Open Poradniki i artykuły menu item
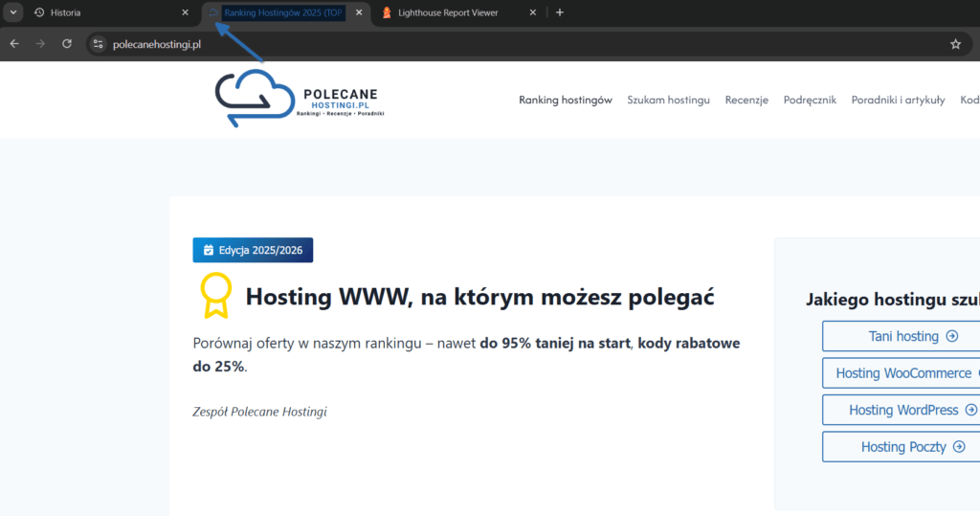This screenshot has height=516, width=980. tap(898, 101)
